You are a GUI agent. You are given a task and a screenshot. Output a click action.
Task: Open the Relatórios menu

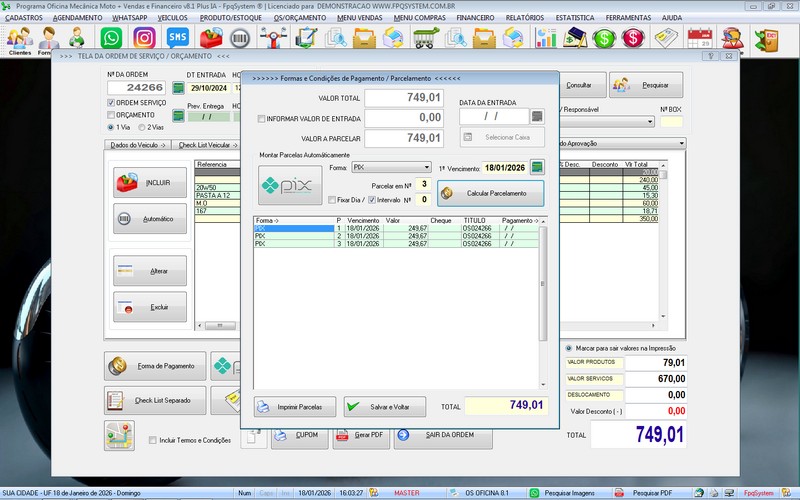click(525, 18)
